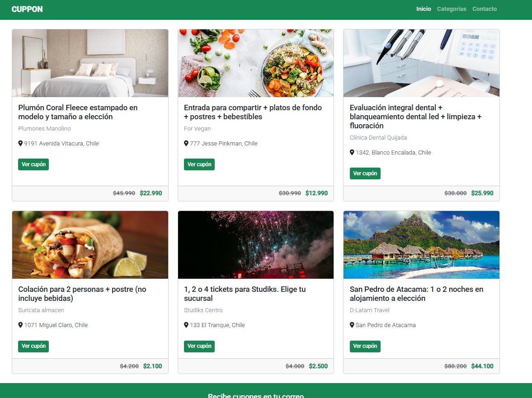View coupon for Suricata almacen colación
Image resolution: width=532 pixels, height=398 pixels.
tap(33, 346)
